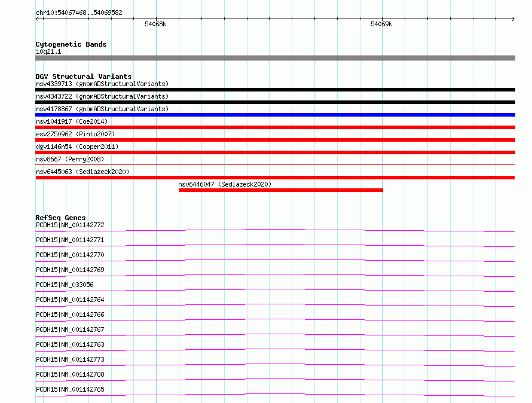Select the black bar under nsv4339713
Viewport: 532px width, 403px height.
pos(275,90)
